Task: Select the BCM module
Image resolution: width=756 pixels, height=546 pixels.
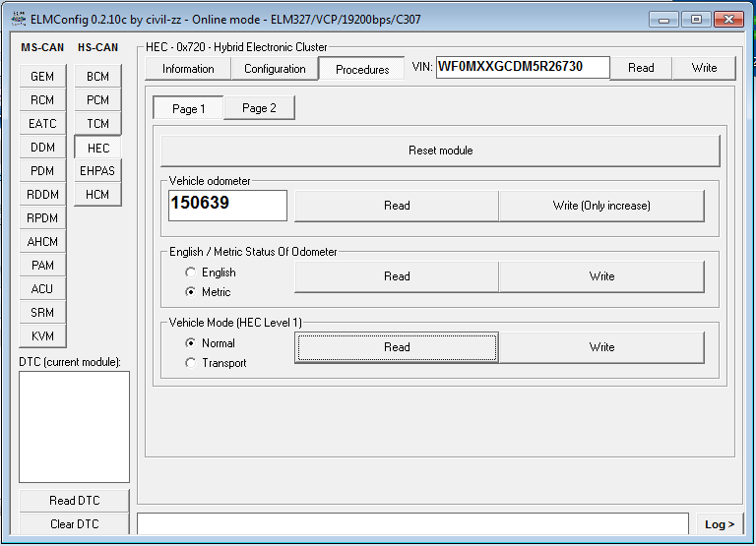Action: [97, 77]
